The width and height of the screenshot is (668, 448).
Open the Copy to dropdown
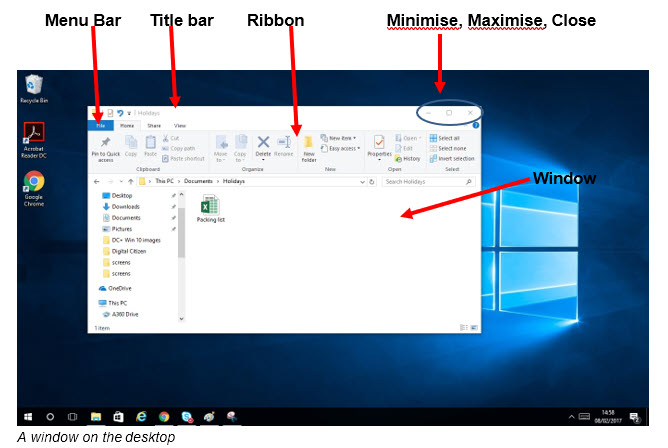240,149
